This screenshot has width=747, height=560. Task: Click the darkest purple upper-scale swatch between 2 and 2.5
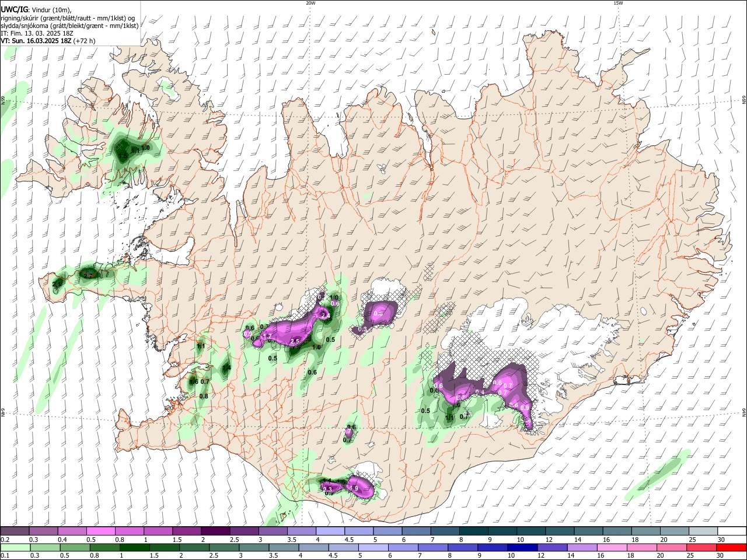215,531
